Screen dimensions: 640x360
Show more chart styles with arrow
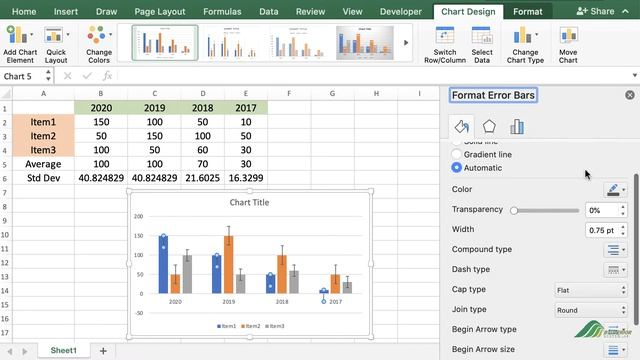(406, 42)
